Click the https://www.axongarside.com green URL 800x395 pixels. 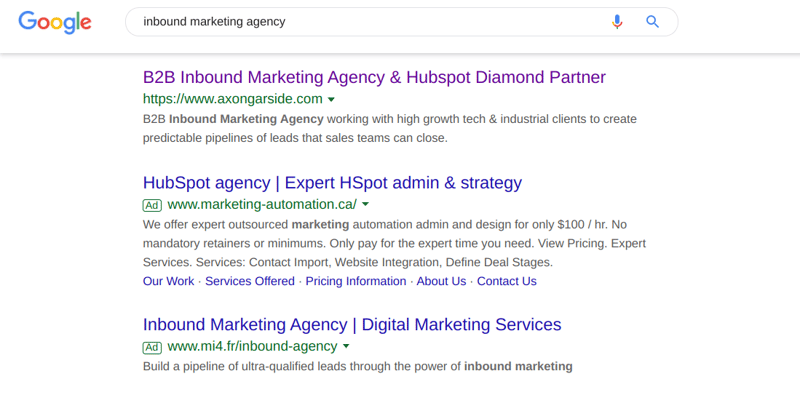coord(233,98)
